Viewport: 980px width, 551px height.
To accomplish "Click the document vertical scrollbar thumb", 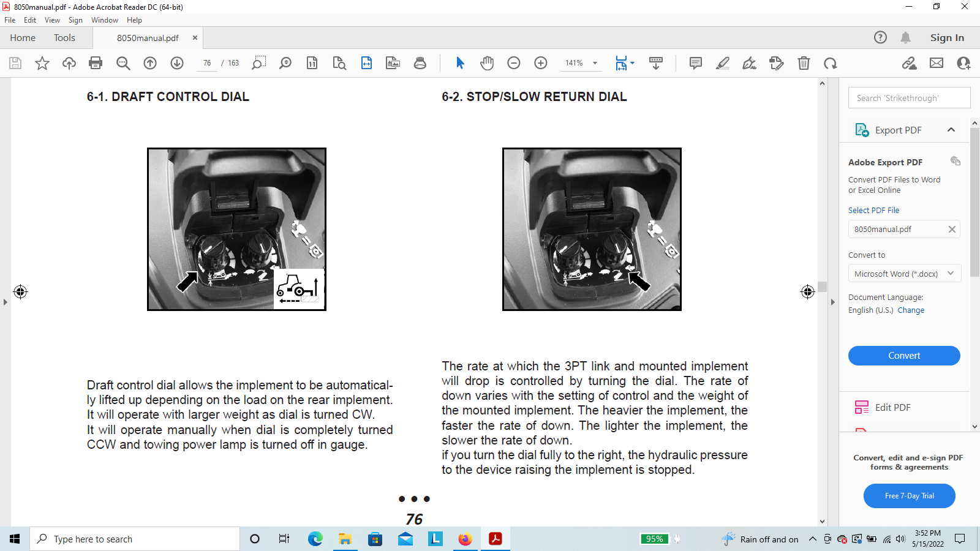I will click(822, 287).
